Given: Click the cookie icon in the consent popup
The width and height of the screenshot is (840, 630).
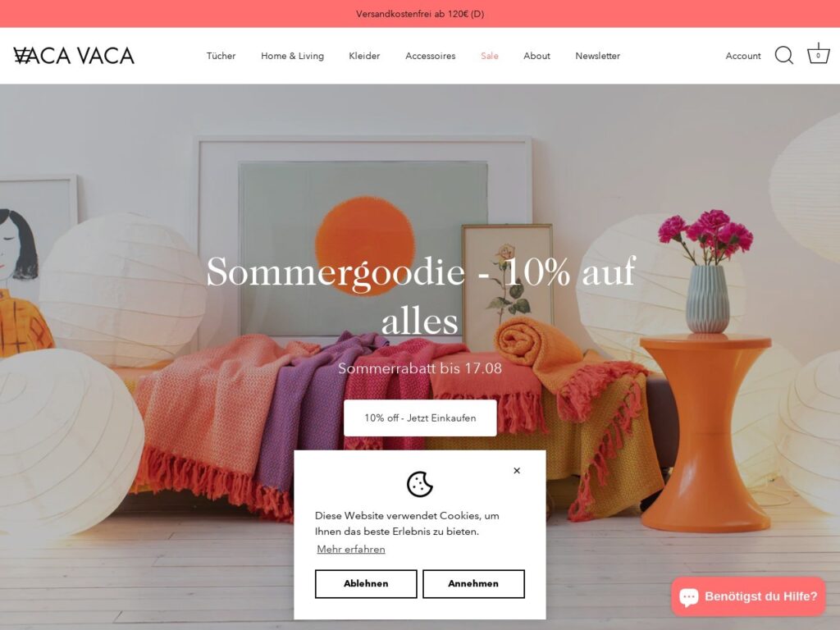Looking at the screenshot, I should (x=419, y=484).
